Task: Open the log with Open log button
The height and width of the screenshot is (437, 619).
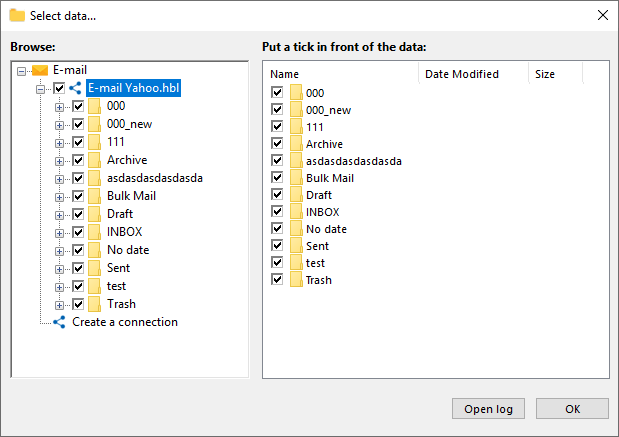Action: pos(488,408)
